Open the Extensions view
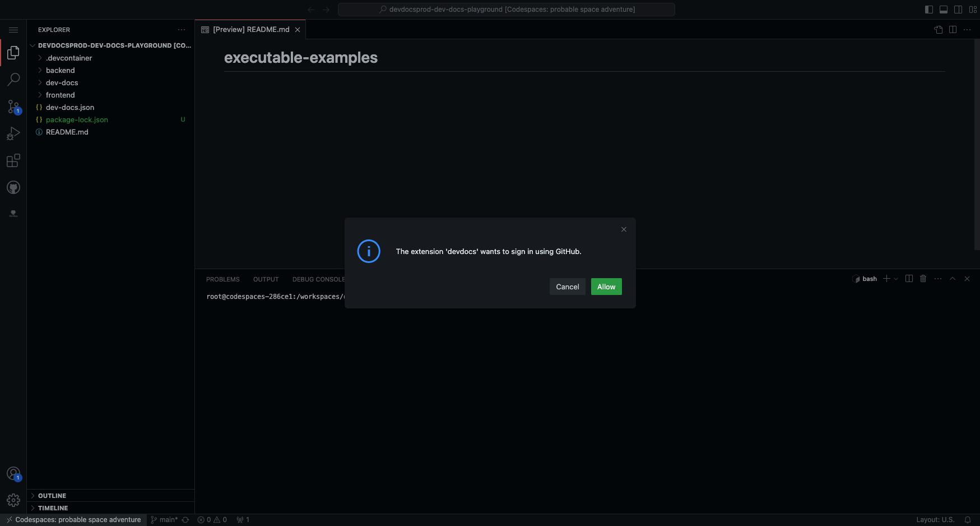Screen dimensions: 980x526 [13, 161]
